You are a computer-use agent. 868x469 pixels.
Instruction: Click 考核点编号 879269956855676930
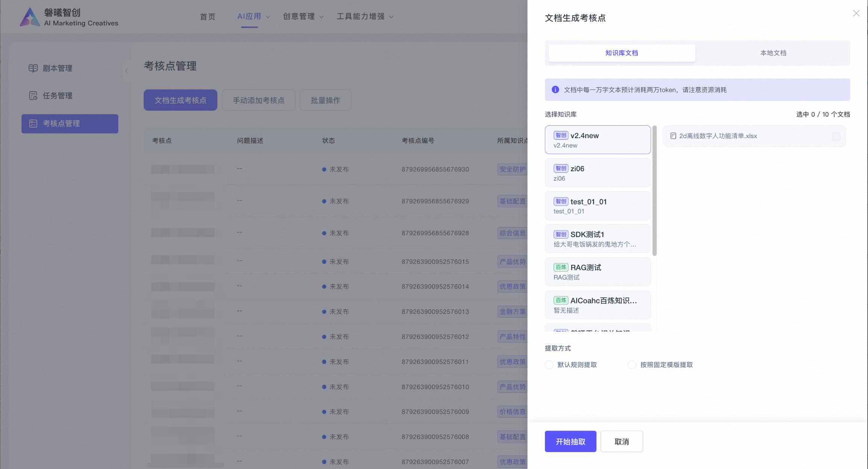point(435,169)
